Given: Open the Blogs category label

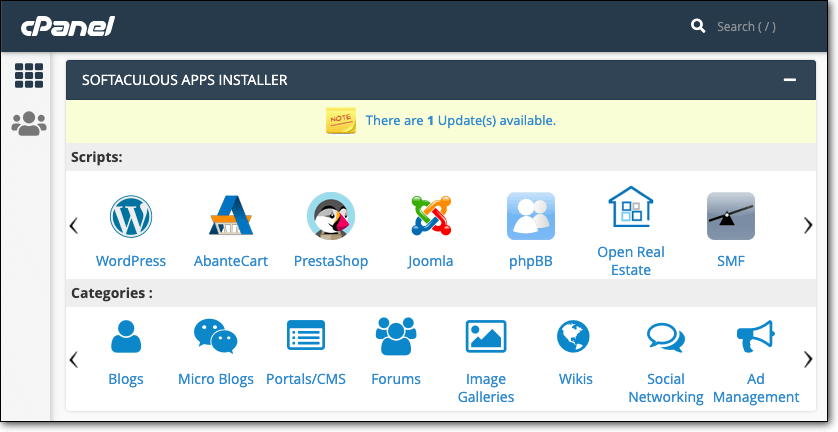Looking at the screenshot, I should [126, 379].
